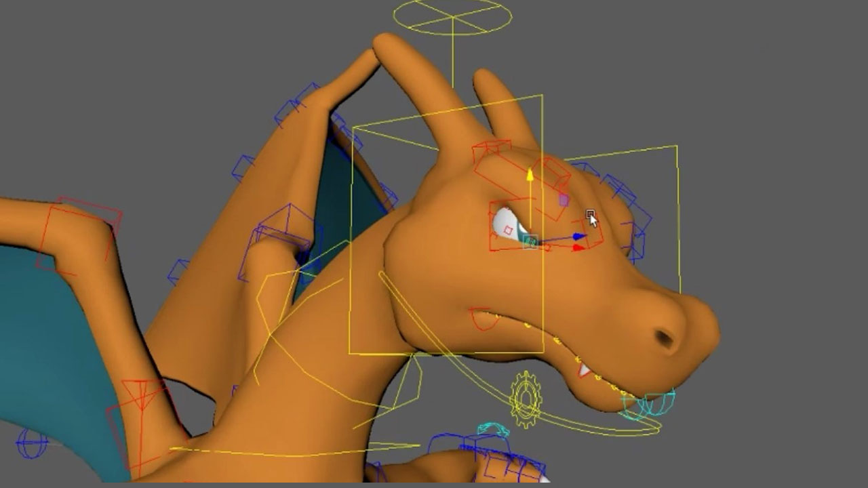Click the manipulator center handle at eye
868x488 pixels.
click(x=531, y=242)
